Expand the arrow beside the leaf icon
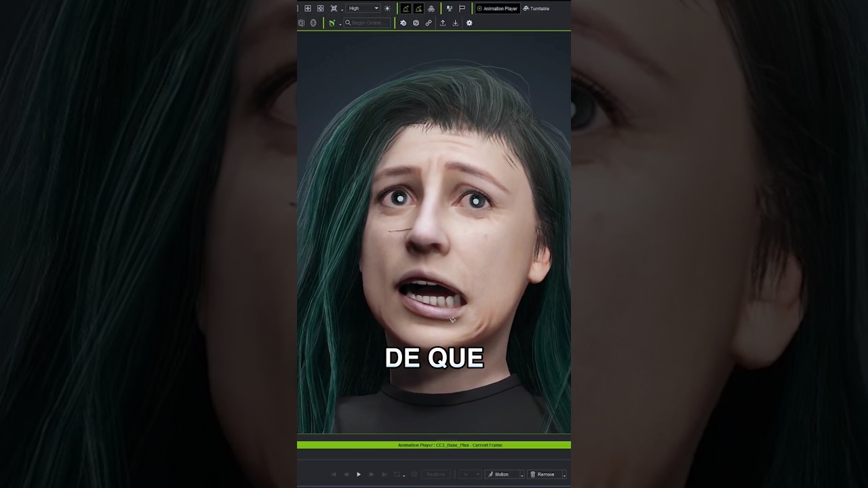Viewport: 868px width, 488px height. click(x=340, y=24)
